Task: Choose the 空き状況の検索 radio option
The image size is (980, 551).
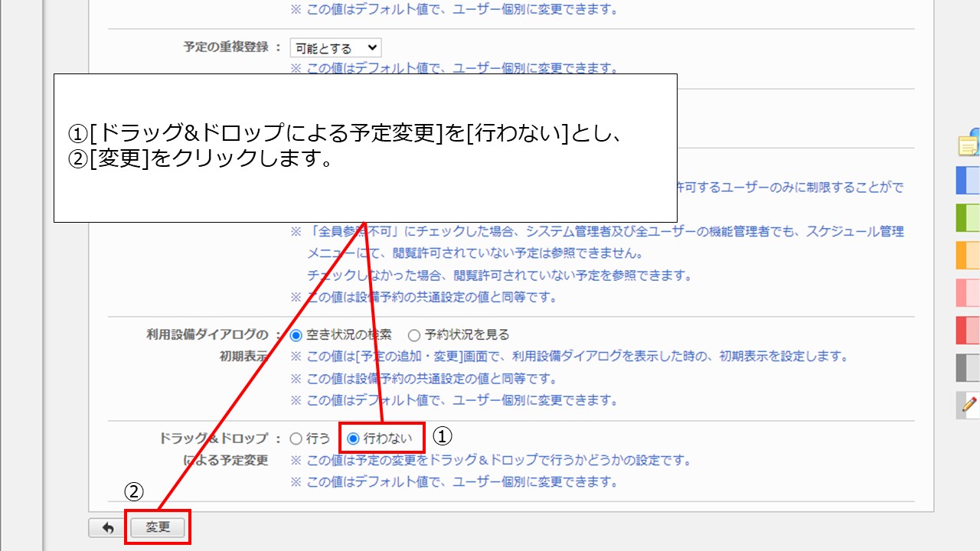Action: [296, 334]
